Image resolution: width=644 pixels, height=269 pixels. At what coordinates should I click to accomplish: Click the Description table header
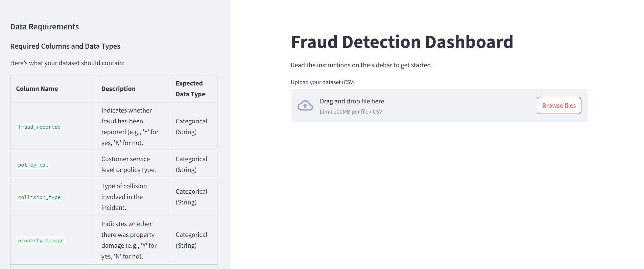(x=118, y=89)
